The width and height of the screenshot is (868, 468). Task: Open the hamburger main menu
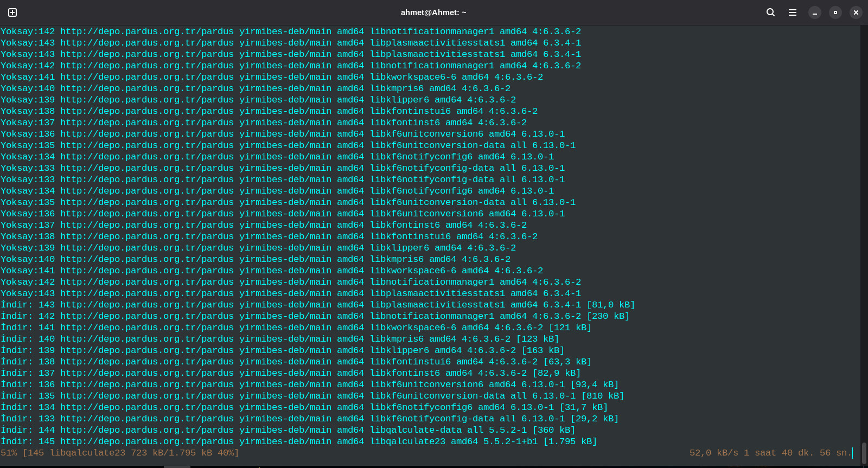pos(793,12)
